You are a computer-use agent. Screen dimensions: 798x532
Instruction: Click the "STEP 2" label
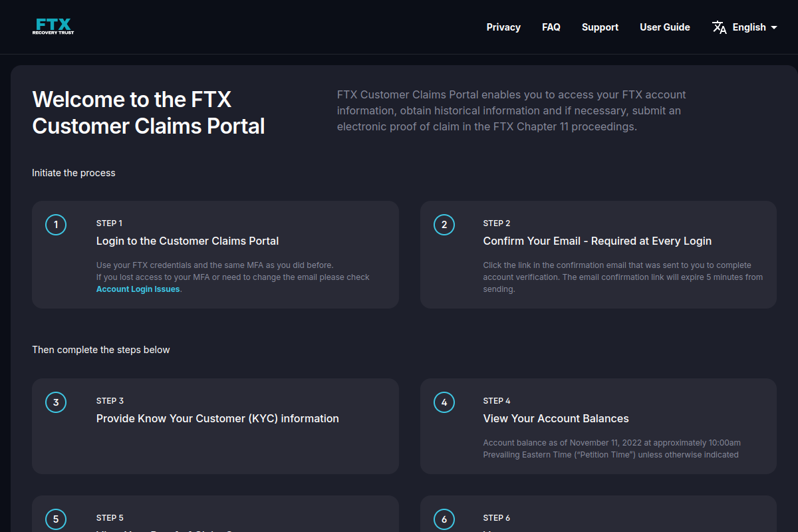click(x=497, y=223)
